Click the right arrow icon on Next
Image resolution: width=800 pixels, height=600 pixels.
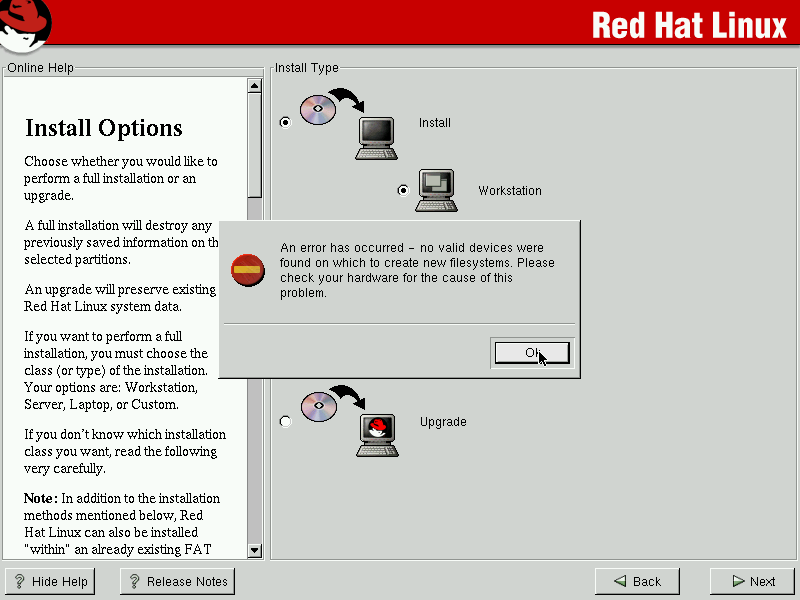[x=738, y=581]
